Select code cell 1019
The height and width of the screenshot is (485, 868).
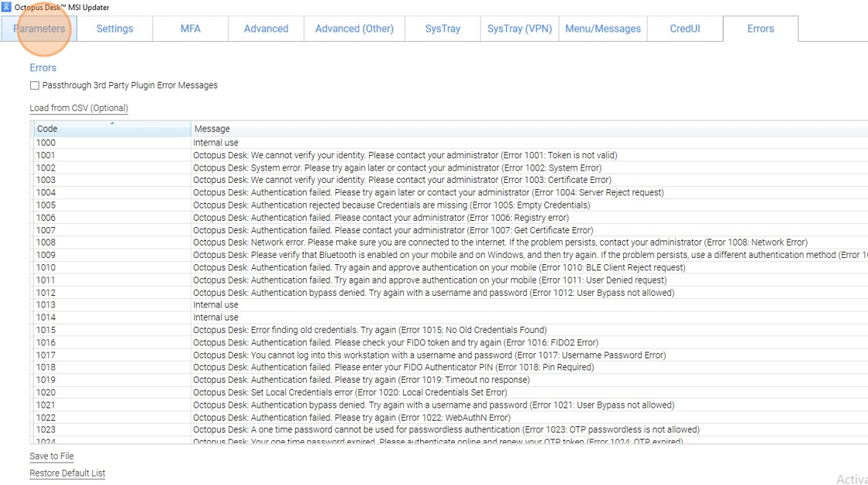tap(111, 380)
